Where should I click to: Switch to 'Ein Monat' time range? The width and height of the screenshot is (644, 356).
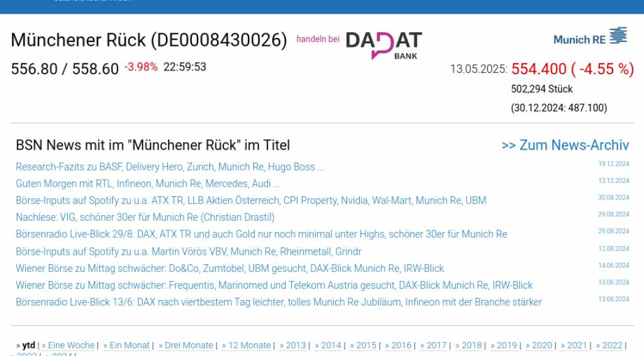129,345
